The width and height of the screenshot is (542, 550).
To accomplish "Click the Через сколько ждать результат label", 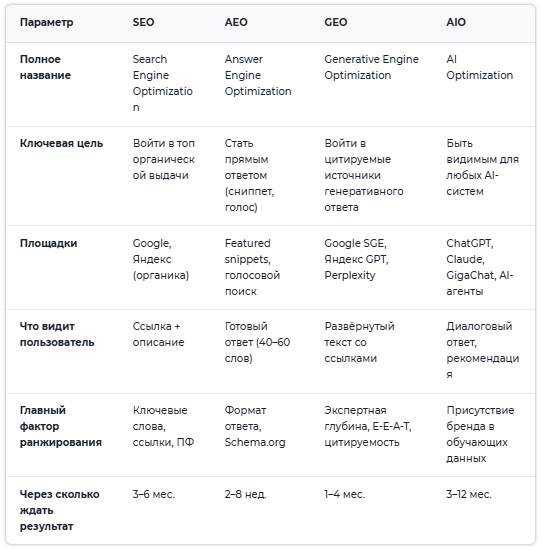I will 60,510.
